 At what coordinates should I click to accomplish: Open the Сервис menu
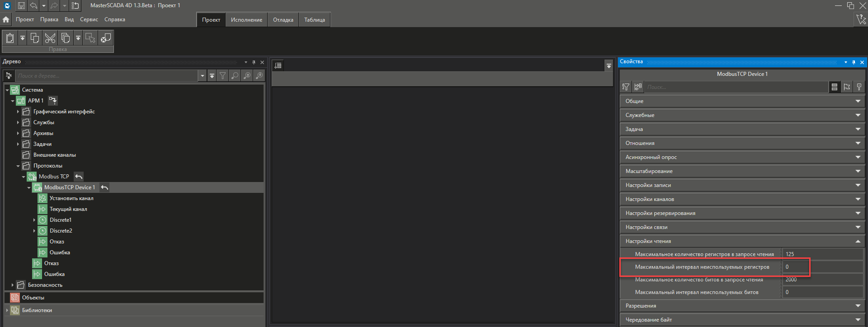coord(89,19)
